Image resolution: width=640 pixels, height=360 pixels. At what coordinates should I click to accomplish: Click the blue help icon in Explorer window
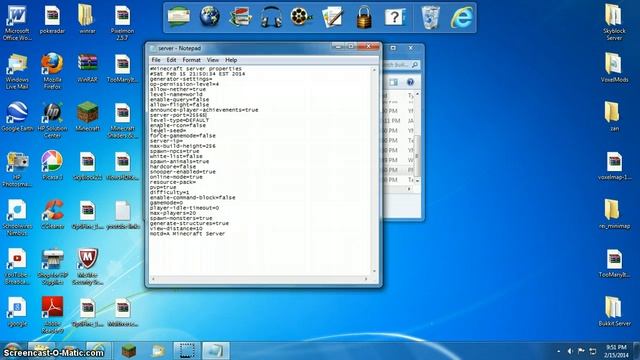410,82
